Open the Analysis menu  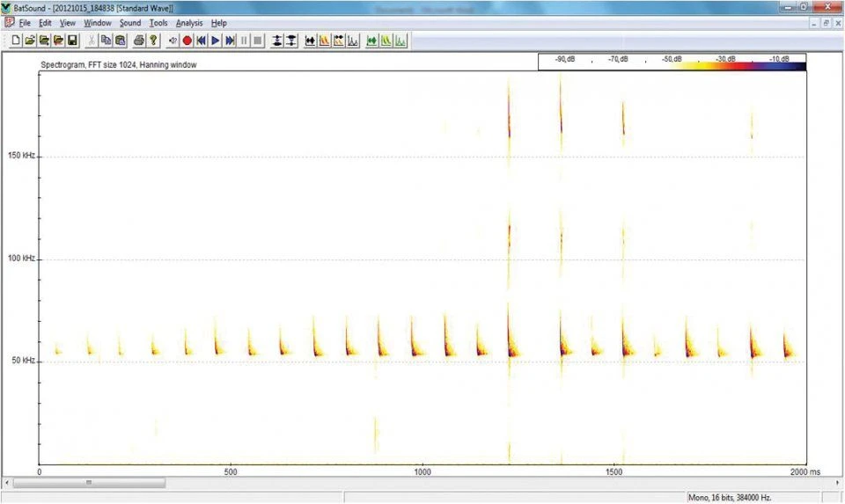click(189, 23)
